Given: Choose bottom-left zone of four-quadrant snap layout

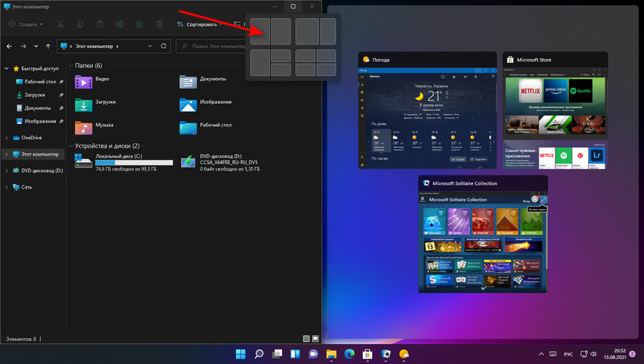Looking at the screenshot, I should point(305,70).
